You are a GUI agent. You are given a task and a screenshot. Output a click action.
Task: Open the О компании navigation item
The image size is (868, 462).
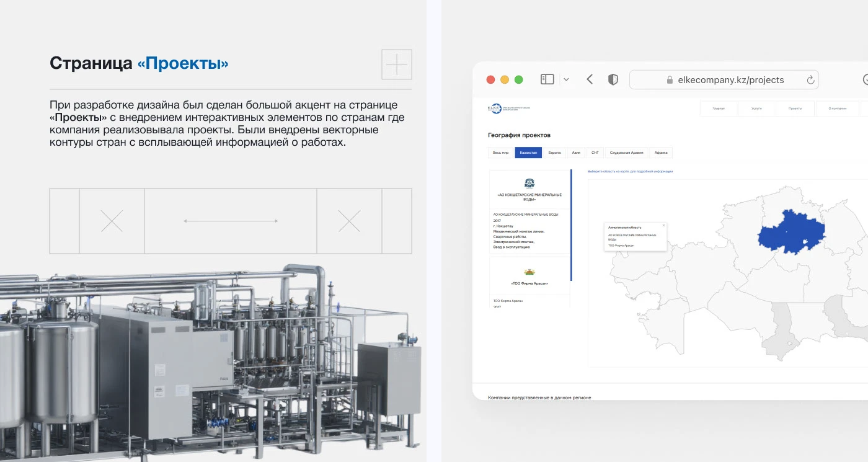pos(837,109)
